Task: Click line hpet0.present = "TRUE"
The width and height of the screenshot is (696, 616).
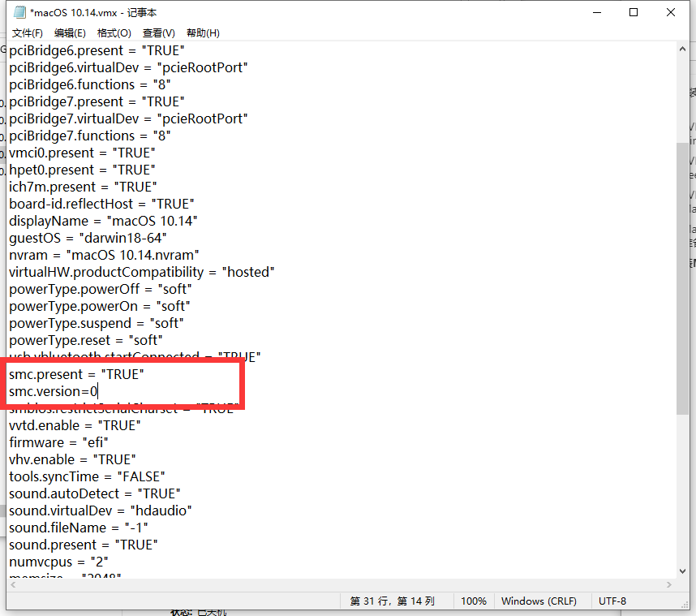Action: [82, 170]
